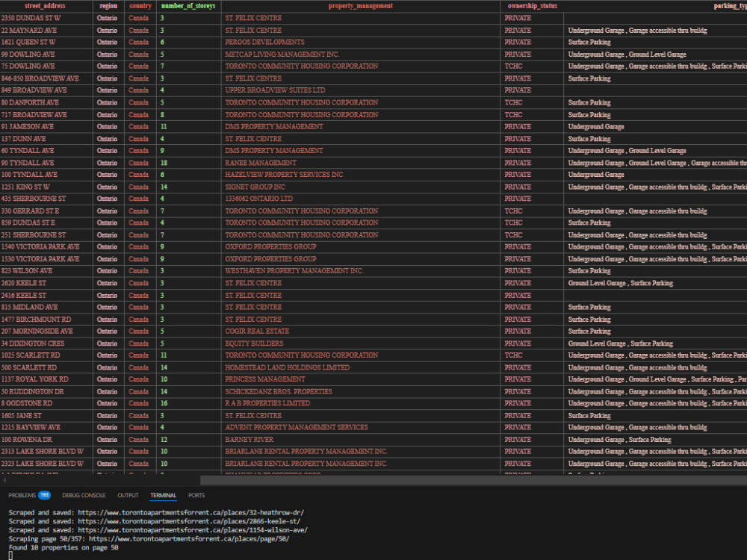Select the cell '1621 QUEEN ST W'
This screenshot has height=560, width=747.
[x=46, y=43]
